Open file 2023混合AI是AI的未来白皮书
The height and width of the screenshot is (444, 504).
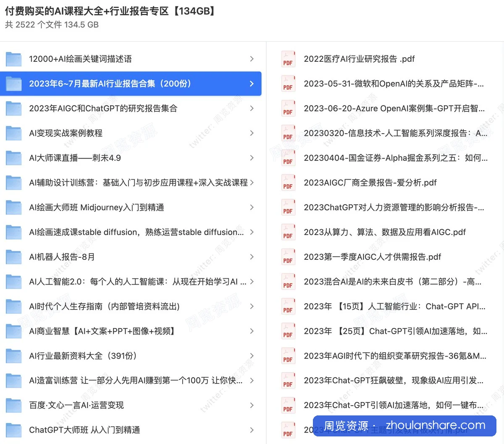[393, 282]
